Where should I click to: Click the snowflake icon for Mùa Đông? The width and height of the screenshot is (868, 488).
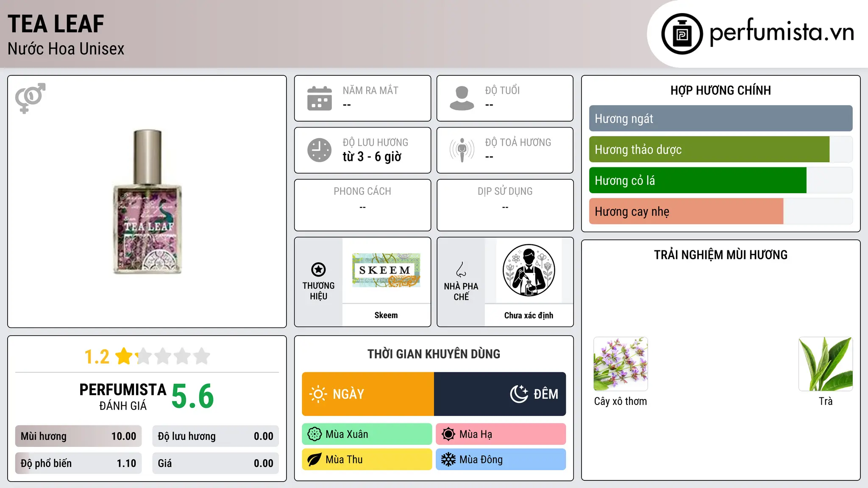(x=448, y=460)
